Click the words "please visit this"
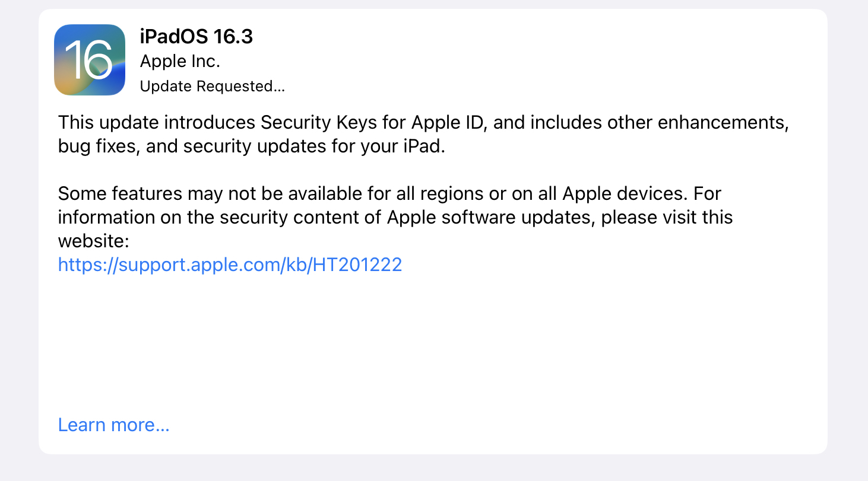The height and width of the screenshot is (481, 868). [x=667, y=217]
